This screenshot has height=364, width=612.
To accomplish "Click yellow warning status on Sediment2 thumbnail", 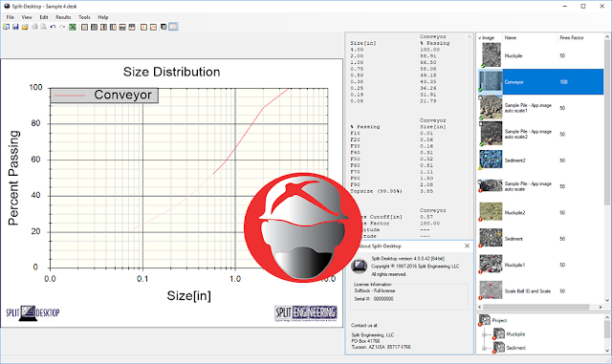I will point(480,168).
